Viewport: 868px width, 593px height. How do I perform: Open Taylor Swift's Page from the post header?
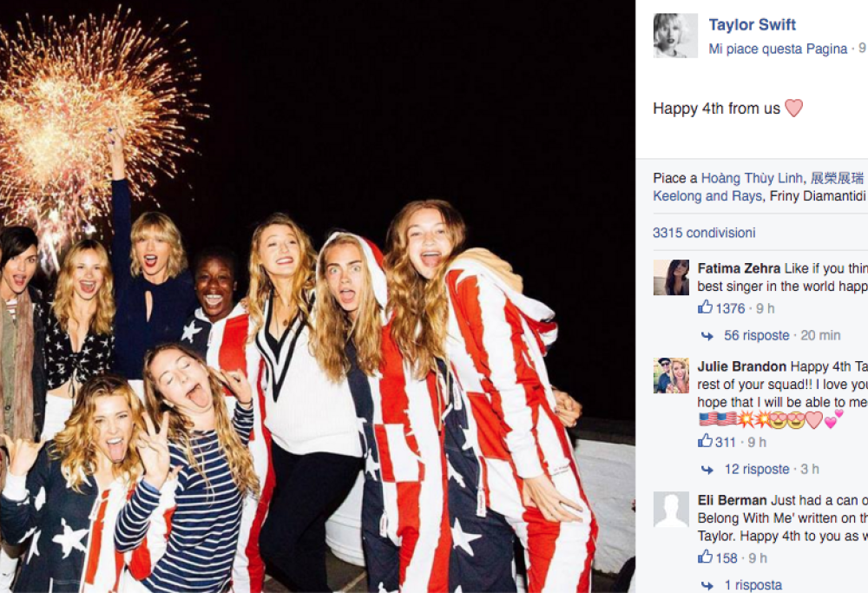point(752,24)
